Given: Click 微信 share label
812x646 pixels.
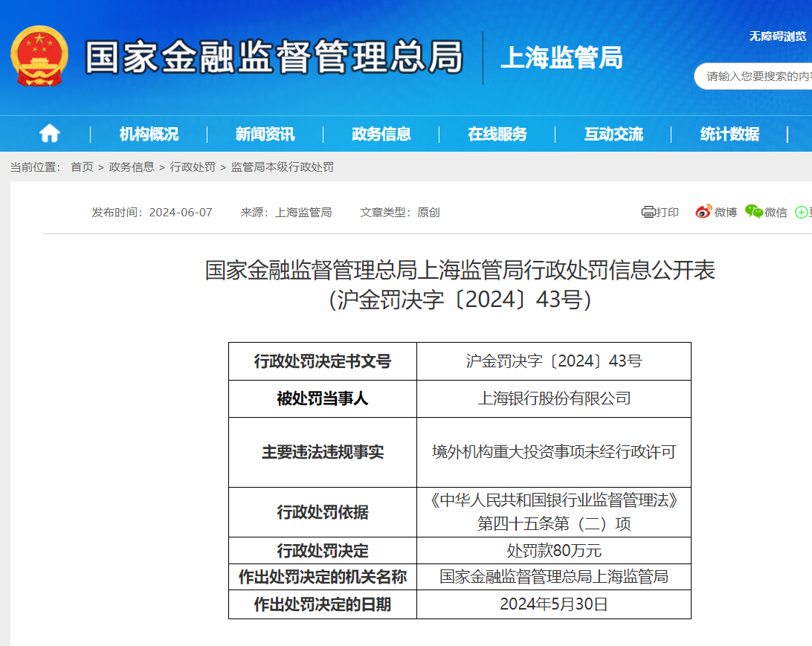Looking at the screenshot, I should pos(776,212).
